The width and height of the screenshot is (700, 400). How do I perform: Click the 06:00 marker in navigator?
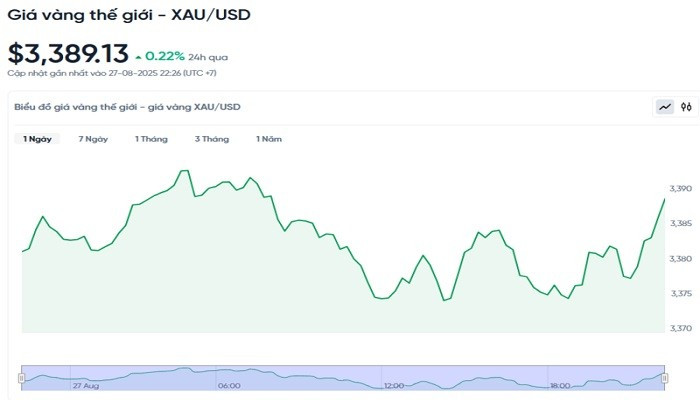pyautogui.click(x=228, y=385)
